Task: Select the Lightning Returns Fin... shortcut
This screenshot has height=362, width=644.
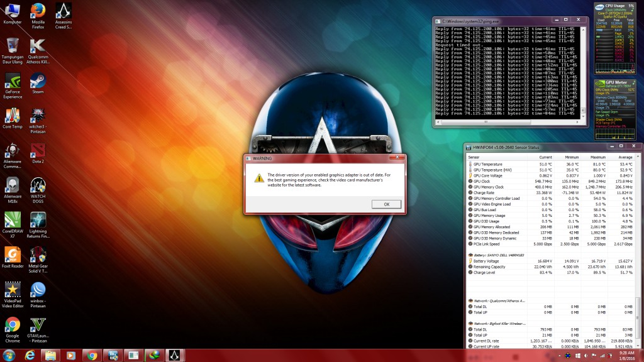Action: click(38, 226)
